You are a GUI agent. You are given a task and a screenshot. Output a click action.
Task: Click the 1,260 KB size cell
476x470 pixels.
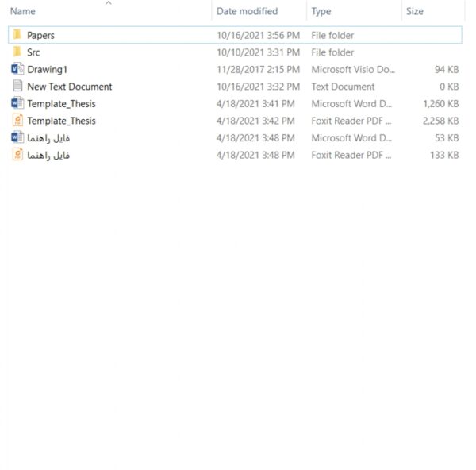(441, 104)
